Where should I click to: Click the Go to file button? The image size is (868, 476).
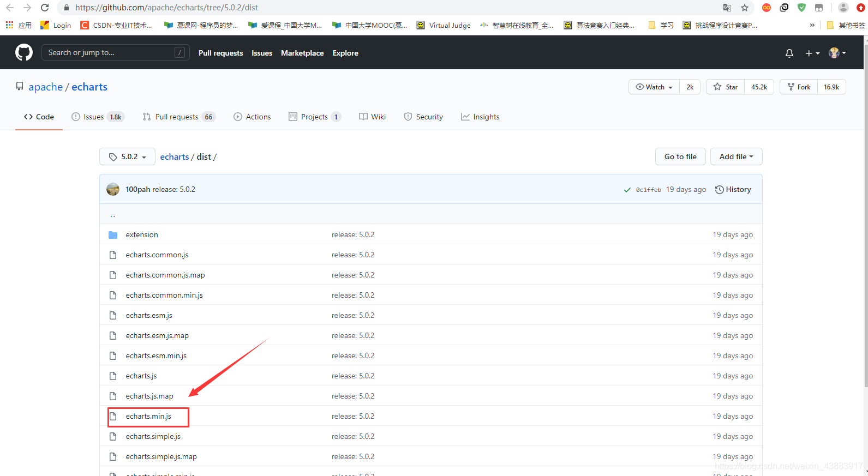pos(680,156)
